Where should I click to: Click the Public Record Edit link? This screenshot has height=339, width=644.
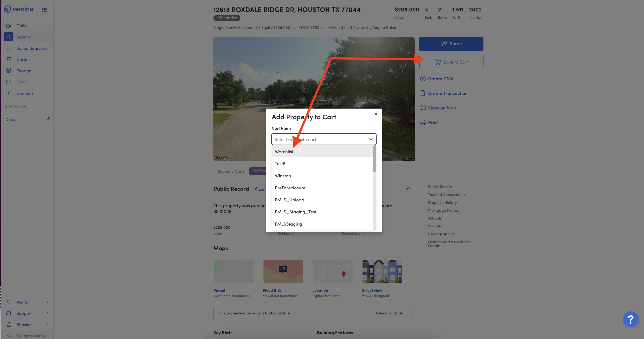[259, 189]
